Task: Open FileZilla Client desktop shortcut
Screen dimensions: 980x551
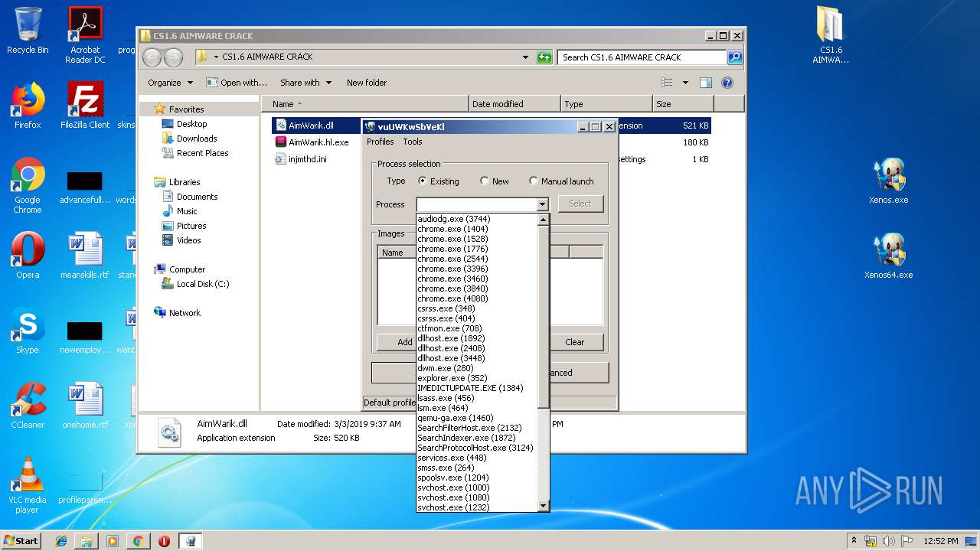Action: pyautogui.click(x=85, y=105)
